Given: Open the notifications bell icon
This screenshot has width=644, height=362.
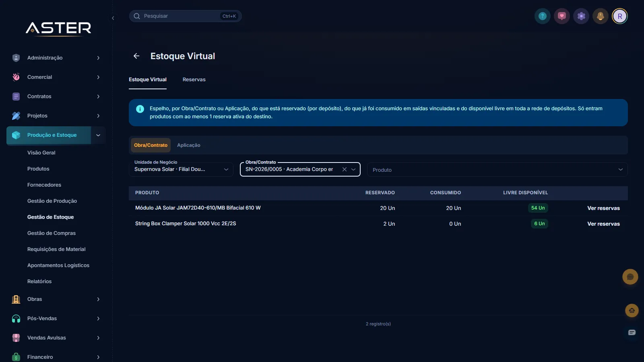Looking at the screenshot, I should click(601, 16).
